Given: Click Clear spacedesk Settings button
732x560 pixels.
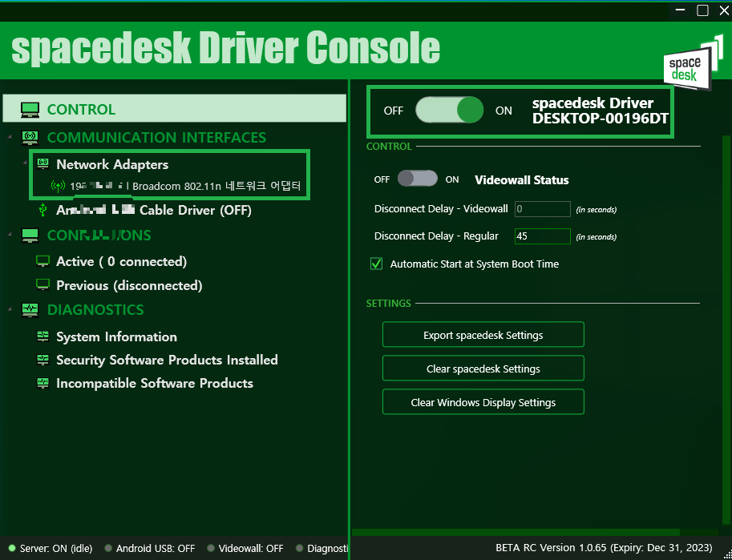Looking at the screenshot, I should [483, 369].
